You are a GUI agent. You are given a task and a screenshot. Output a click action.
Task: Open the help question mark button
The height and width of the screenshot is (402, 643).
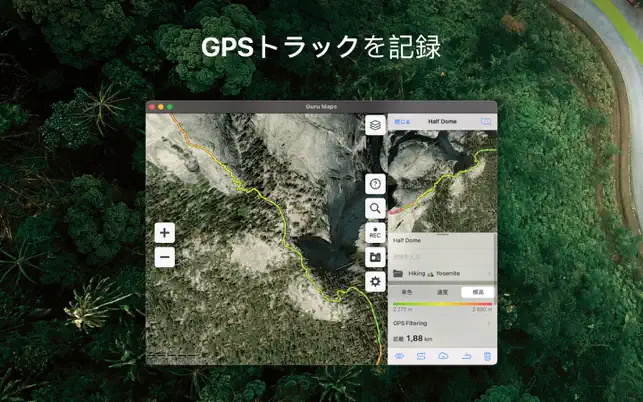pyautogui.click(x=375, y=184)
